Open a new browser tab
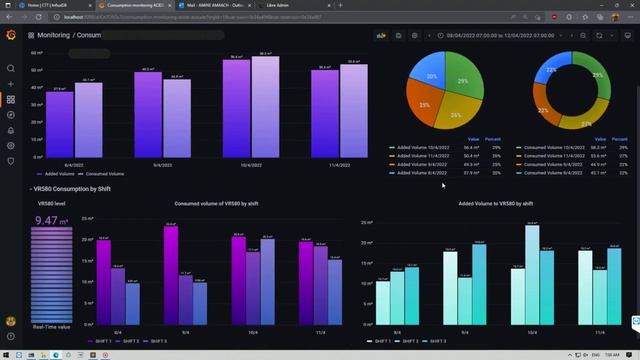The image size is (640, 360). [340, 5]
